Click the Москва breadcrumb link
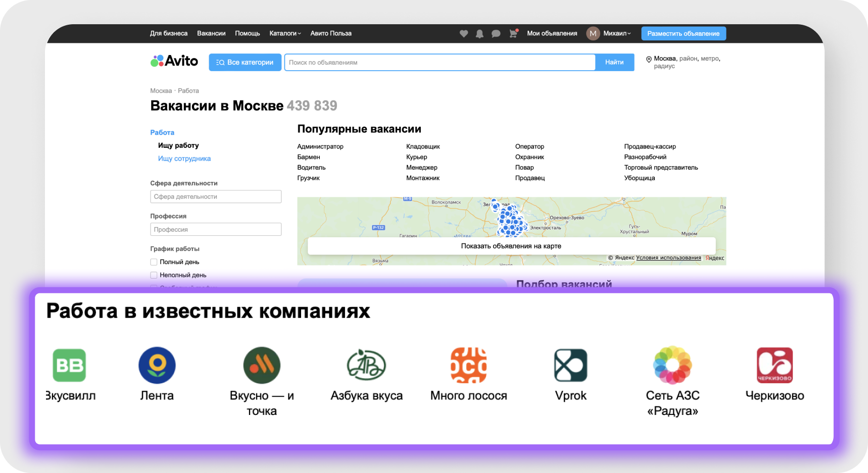868x473 pixels. coord(161,91)
